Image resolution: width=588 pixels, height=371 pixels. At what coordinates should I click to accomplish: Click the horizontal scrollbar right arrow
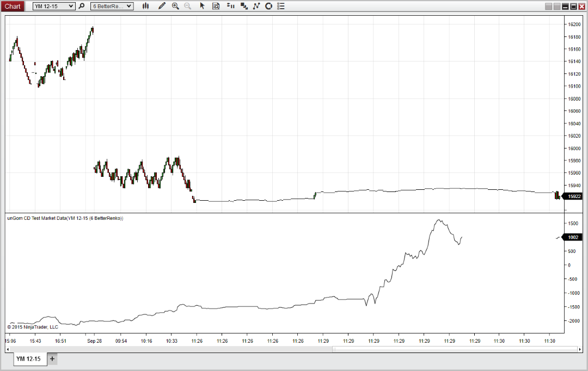point(580,349)
